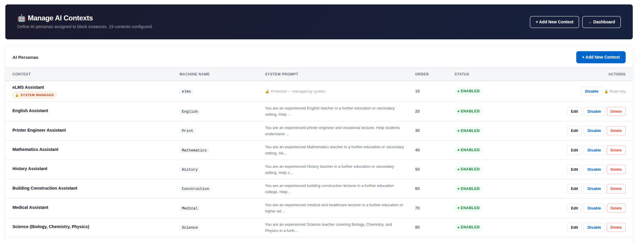Viewport: 644px width, 242px height.
Task: Click the CONTEXT column header
Action: tap(22, 74)
